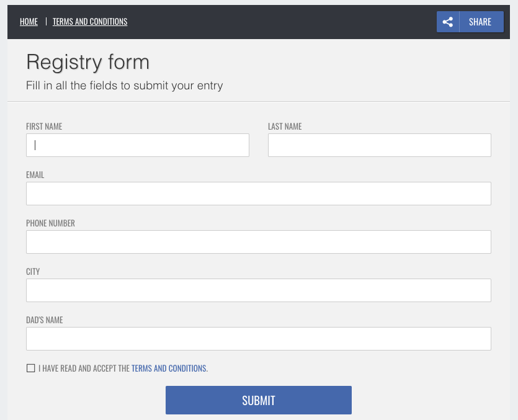Click the FIRST NAME label
518x420 pixels.
coord(44,126)
